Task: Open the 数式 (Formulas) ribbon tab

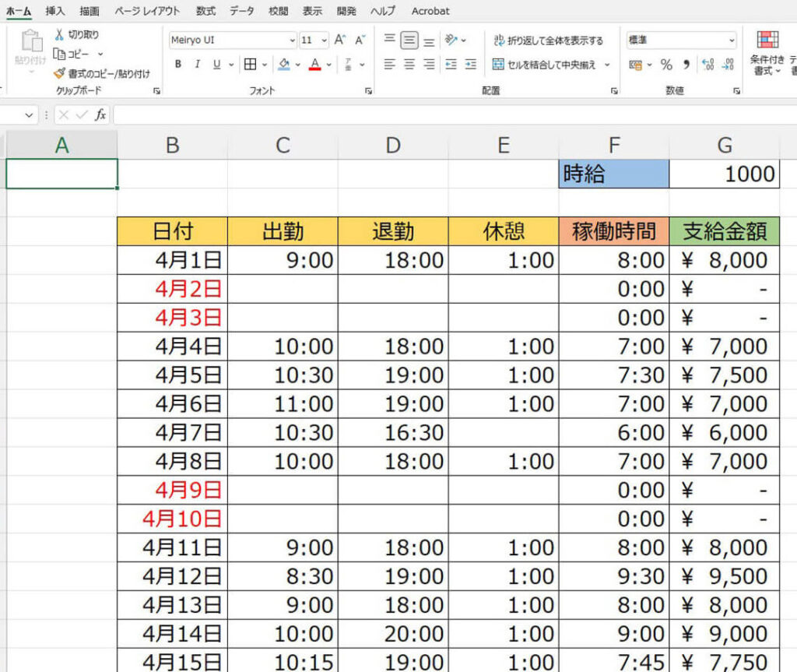Action: 205,11
